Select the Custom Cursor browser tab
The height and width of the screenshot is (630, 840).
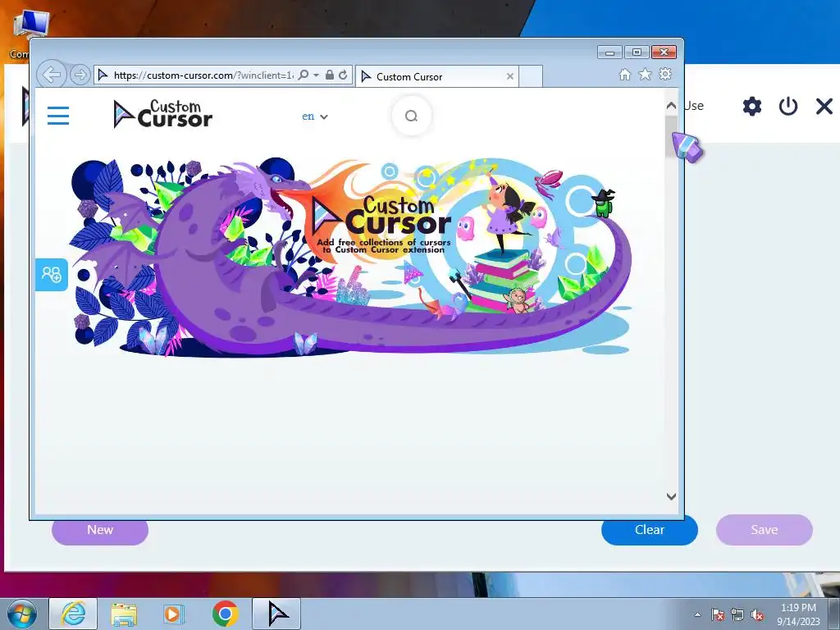[437, 76]
